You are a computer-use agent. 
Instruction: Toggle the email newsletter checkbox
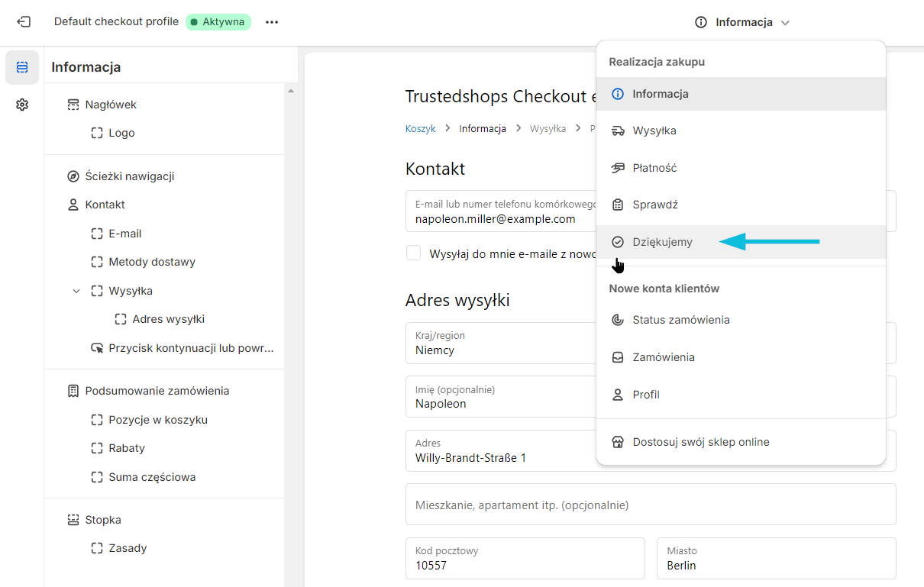(x=413, y=253)
